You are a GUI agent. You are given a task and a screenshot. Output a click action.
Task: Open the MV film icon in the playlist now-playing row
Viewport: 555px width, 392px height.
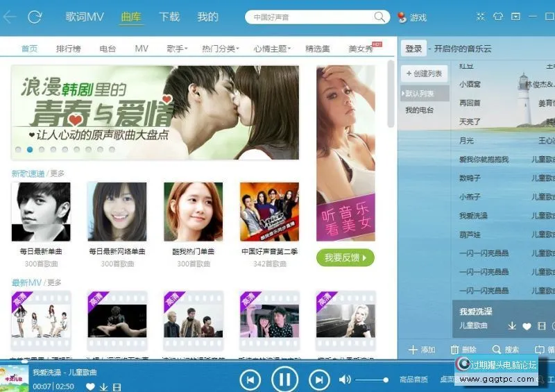(x=541, y=326)
